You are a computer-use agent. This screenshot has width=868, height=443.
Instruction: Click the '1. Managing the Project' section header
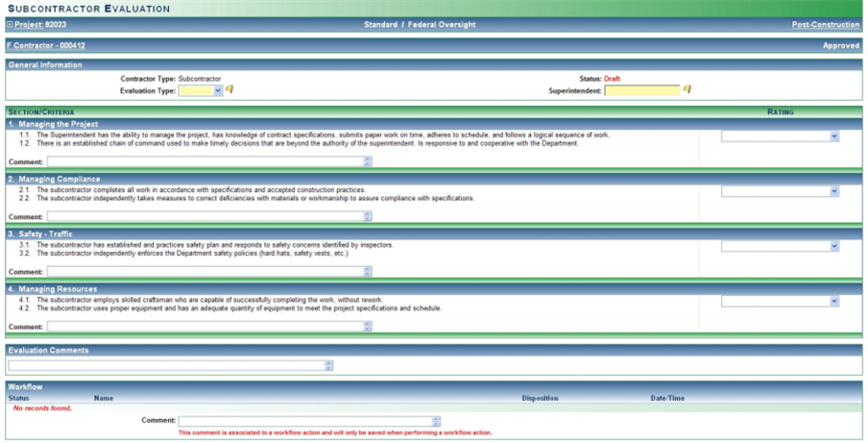coord(53,124)
